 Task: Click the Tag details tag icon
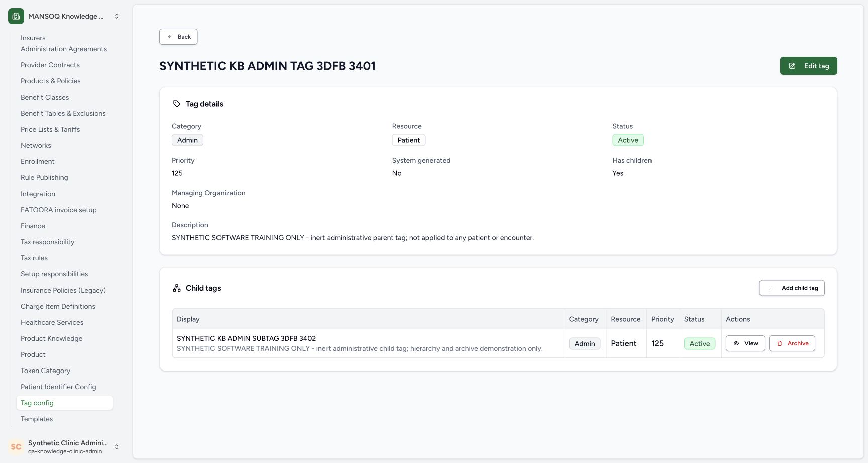(177, 104)
